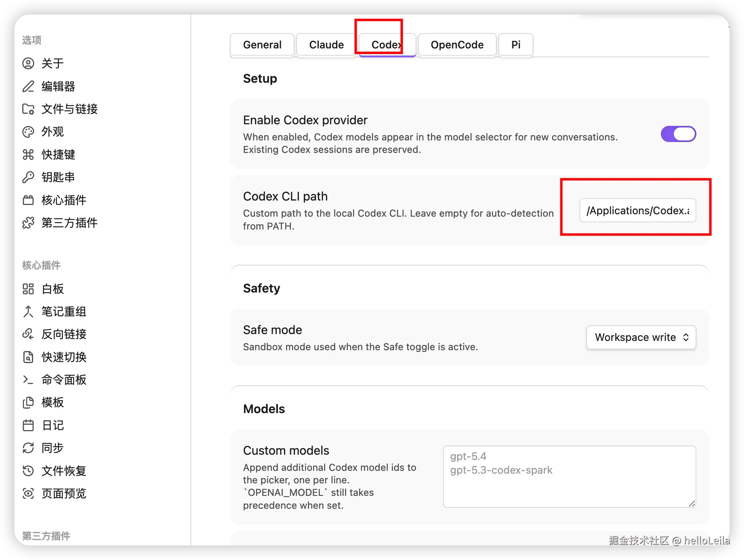Click the 关于 (About) person icon
This screenshot has width=744, height=560.
(28, 63)
